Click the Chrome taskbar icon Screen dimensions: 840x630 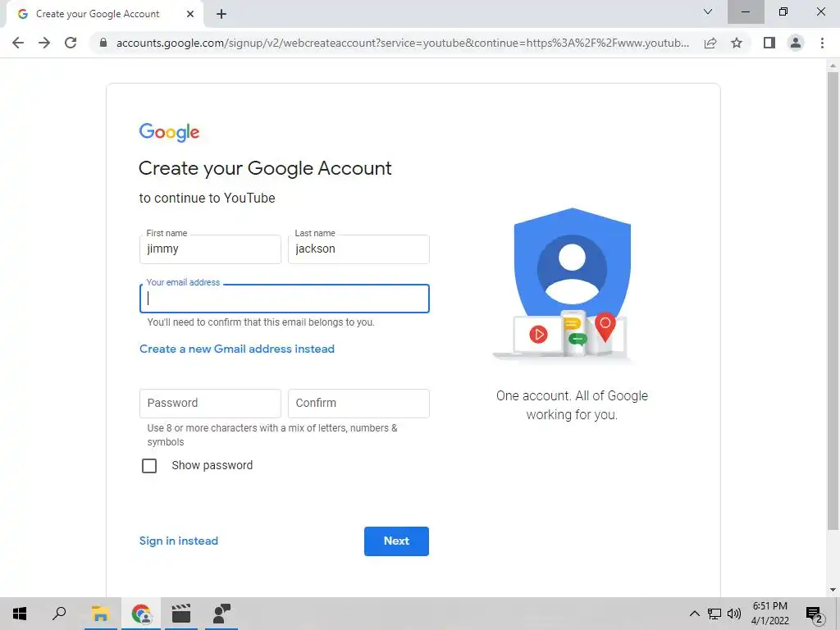[x=141, y=614]
